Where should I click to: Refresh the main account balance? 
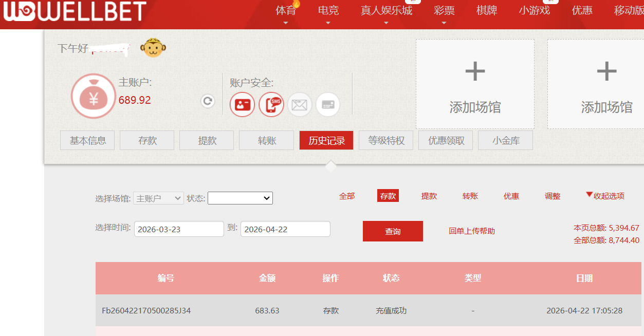[x=208, y=101]
